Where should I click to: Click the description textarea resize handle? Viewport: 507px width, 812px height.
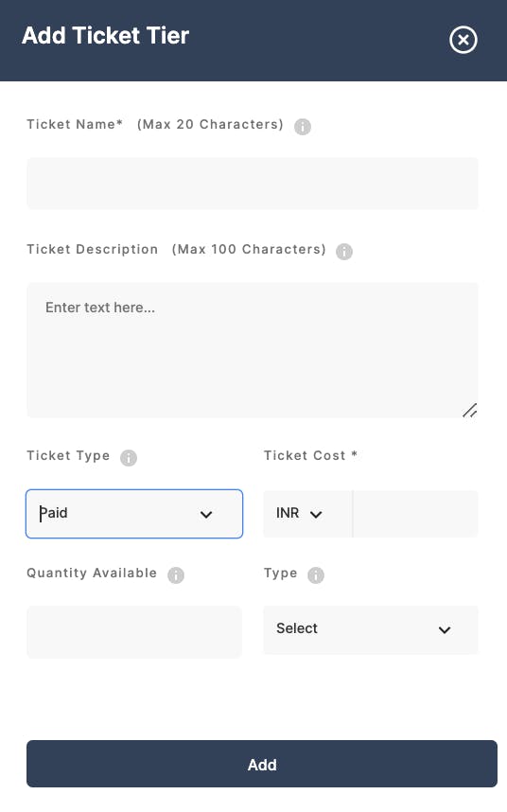pyautogui.click(x=470, y=411)
